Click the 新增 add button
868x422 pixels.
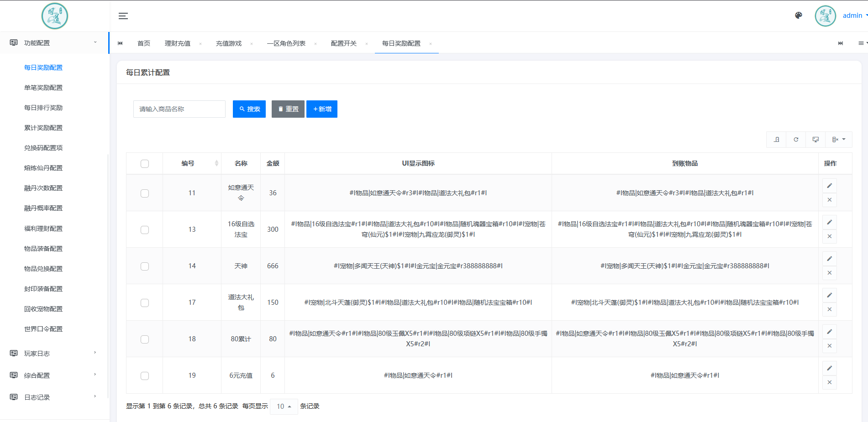(321, 109)
